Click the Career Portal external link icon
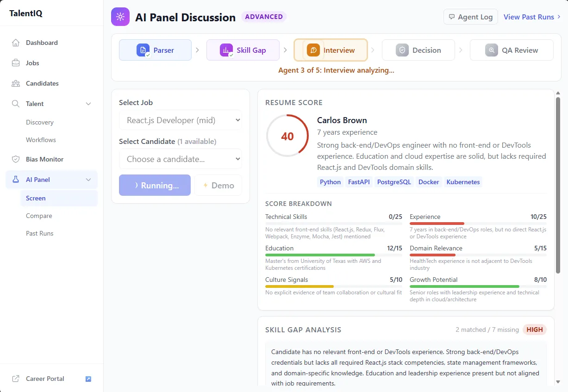 [x=16, y=379]
